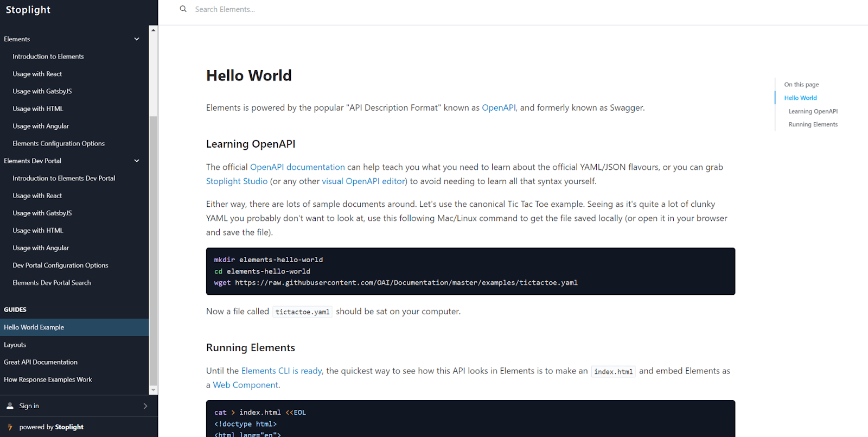Open Elements Configuration Options page
The height and width of the screenshot is (437, 868).
click(59, 143)
